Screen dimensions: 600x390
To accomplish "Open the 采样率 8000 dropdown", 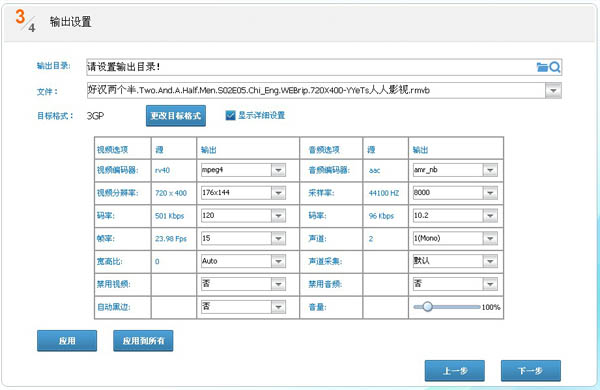I will click(x=490, y=193).
